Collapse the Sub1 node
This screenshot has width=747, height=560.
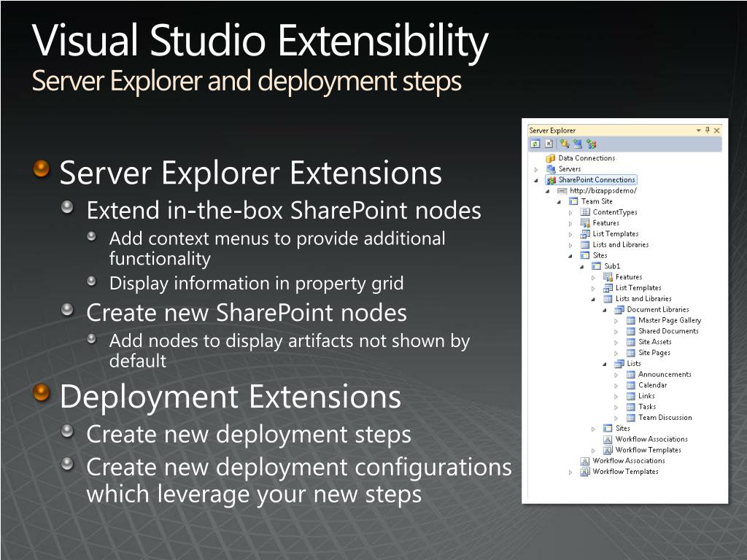(581, 267)
